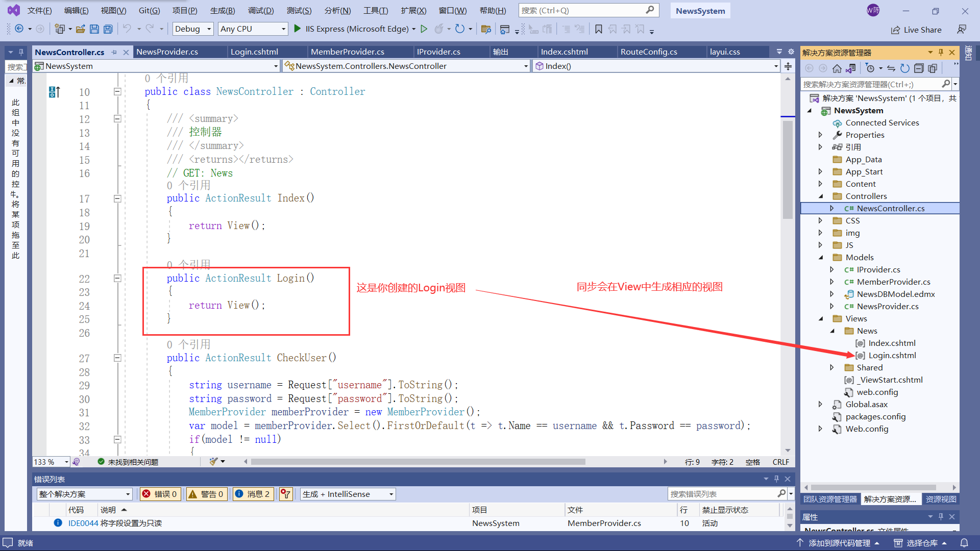The width and height of the screenshot is (980, 551).
Task: Open the Debug configuration dropdown
Action: pyautogui.click(x=193, y=29)
